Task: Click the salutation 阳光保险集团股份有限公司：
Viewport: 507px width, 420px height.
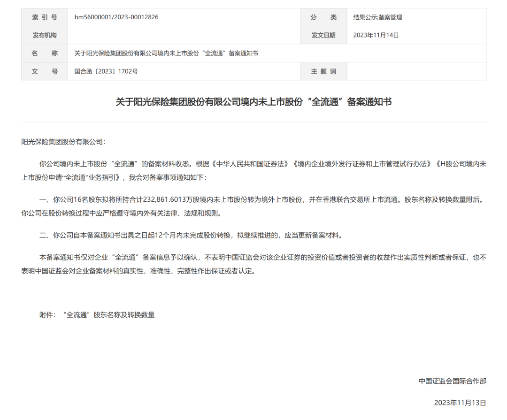Action: pyautogui.click(x=63, y=142)
